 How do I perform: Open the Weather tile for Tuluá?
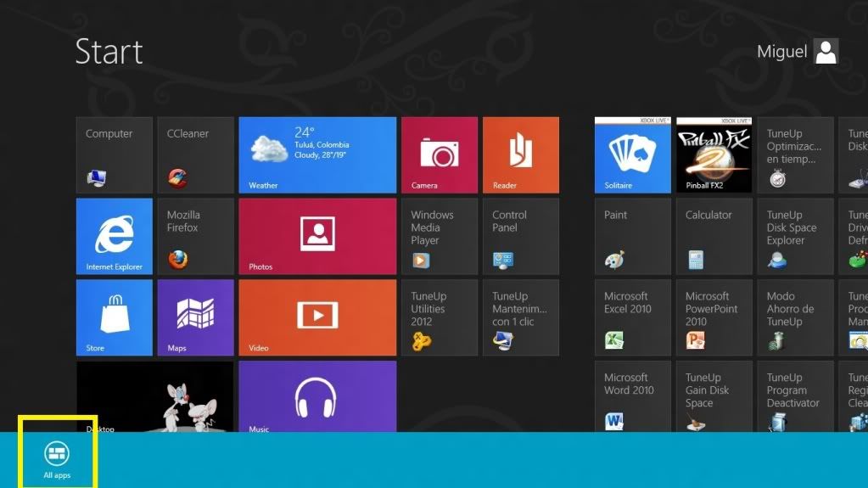(x=317, y=154)
